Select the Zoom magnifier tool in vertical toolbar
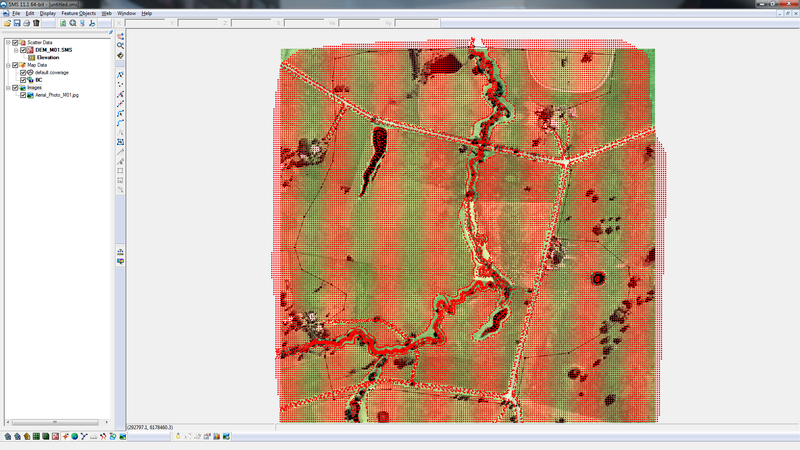 tap(120, 45)
